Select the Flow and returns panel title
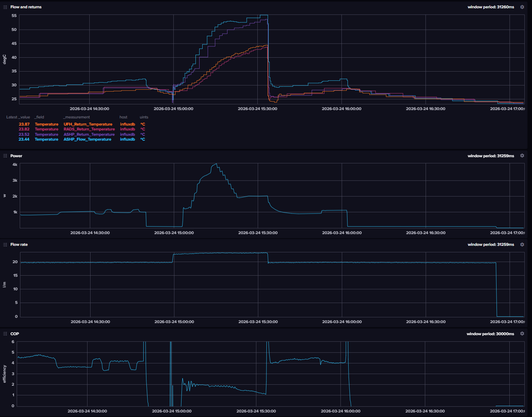The height and width of the screenshot is (417, 532). [26, 7]
